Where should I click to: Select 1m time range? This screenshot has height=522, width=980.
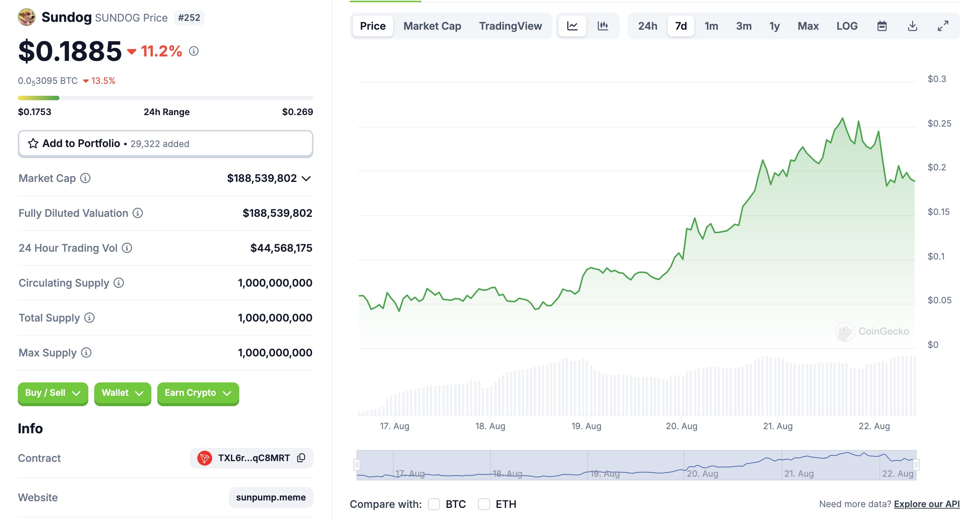point(711,26)
